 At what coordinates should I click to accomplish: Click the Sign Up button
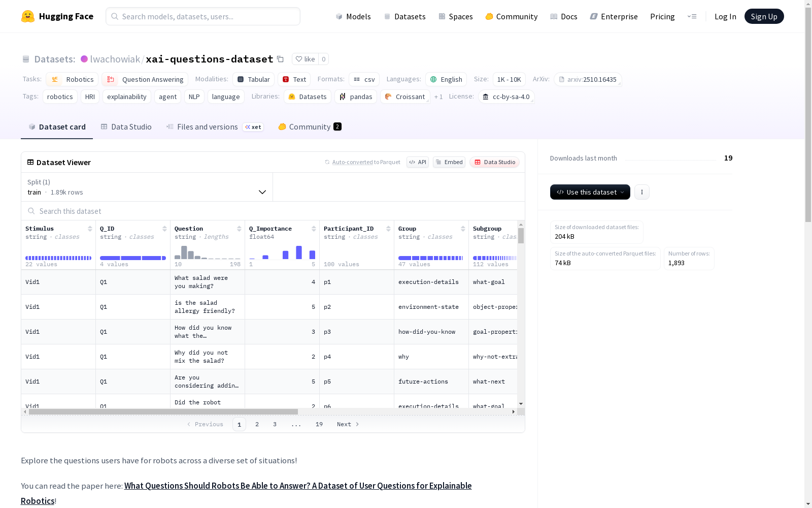764,16
